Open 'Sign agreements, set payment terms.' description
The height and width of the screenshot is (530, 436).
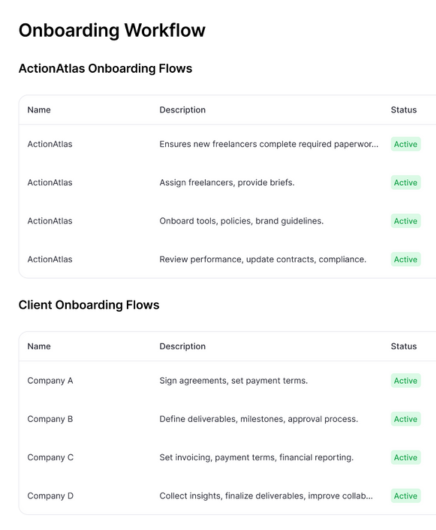point(234,381)
